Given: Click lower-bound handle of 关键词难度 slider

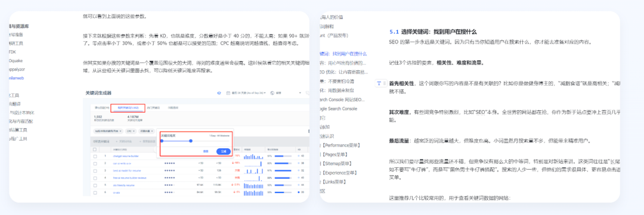Looking at the screenshot, I should (x=162, y=141).
